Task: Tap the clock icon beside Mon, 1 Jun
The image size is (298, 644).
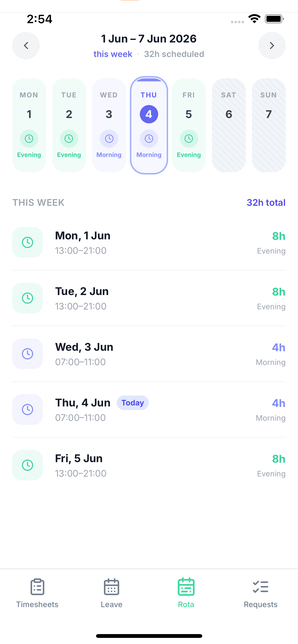Action: click(28, 242)
